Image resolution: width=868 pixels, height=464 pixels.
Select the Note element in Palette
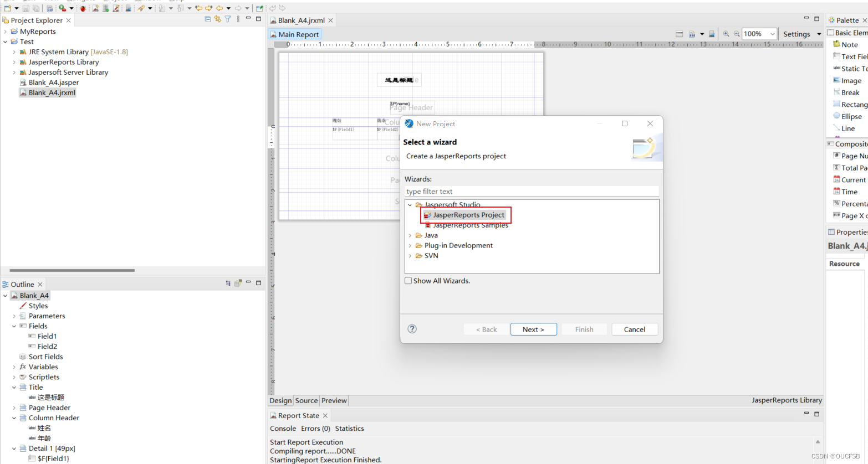click(845, 44)
